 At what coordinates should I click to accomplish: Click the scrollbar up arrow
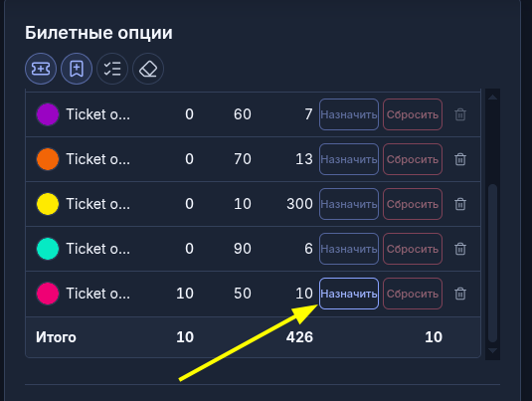492,98
